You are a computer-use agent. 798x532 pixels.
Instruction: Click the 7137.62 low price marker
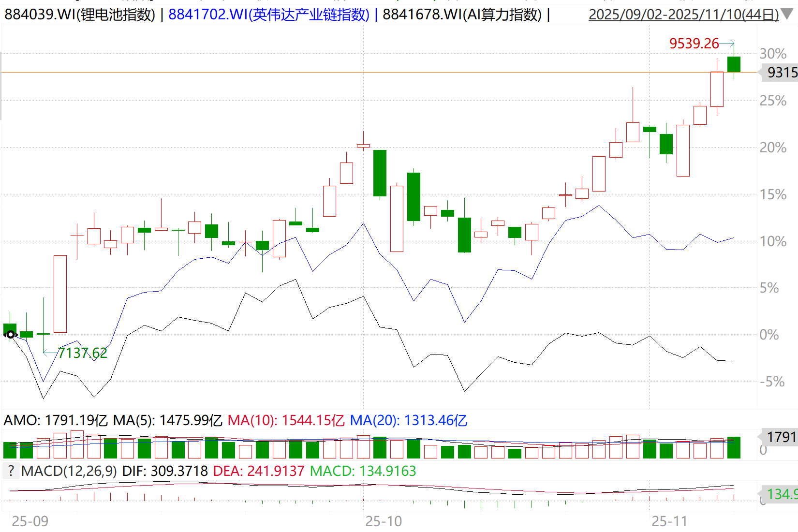tap(83, 353)
